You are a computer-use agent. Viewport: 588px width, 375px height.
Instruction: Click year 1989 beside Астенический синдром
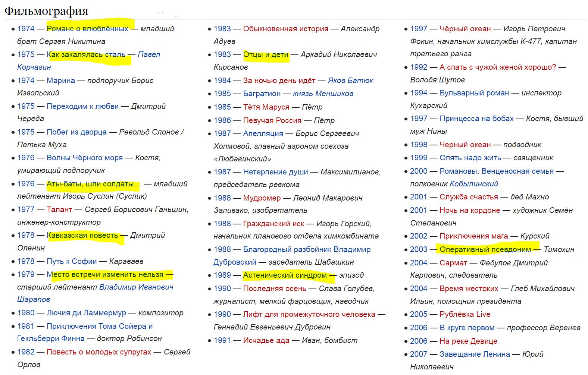click(222, 275)
